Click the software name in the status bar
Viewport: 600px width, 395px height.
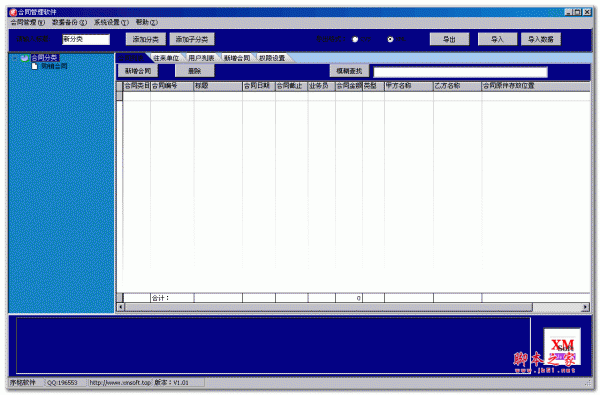pos(26,383)
